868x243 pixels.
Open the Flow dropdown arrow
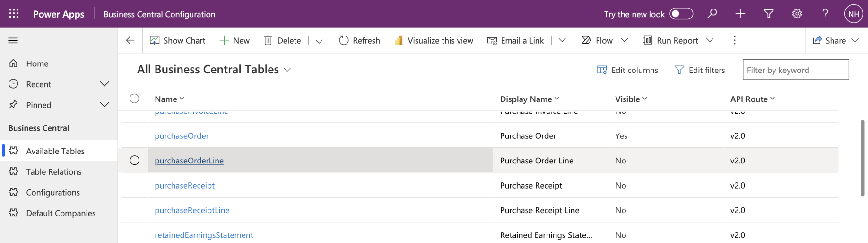click(625, 40)
